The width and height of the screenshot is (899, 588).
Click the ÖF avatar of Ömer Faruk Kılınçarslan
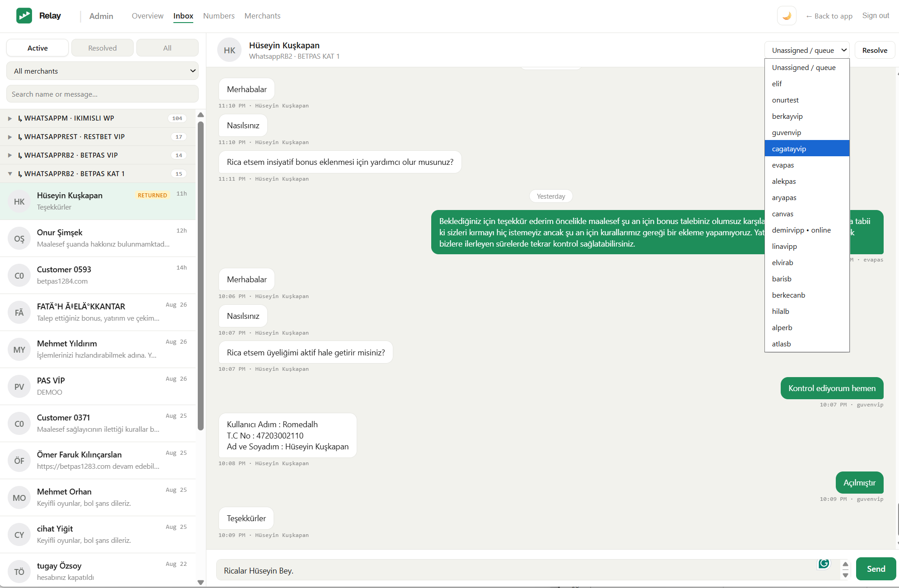19,461
